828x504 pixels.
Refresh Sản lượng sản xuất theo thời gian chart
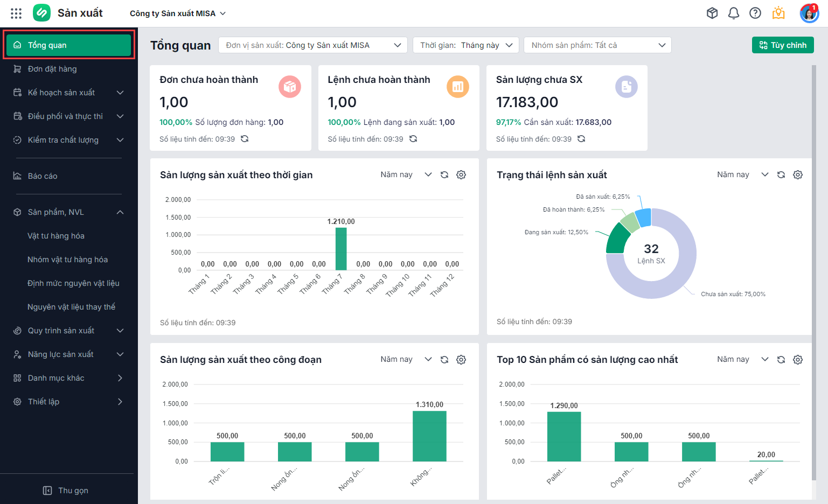click(x=444, y=175)
